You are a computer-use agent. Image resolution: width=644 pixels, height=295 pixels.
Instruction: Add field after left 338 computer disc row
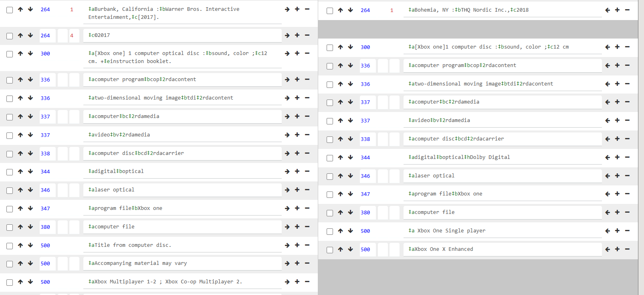click(297, 153)
